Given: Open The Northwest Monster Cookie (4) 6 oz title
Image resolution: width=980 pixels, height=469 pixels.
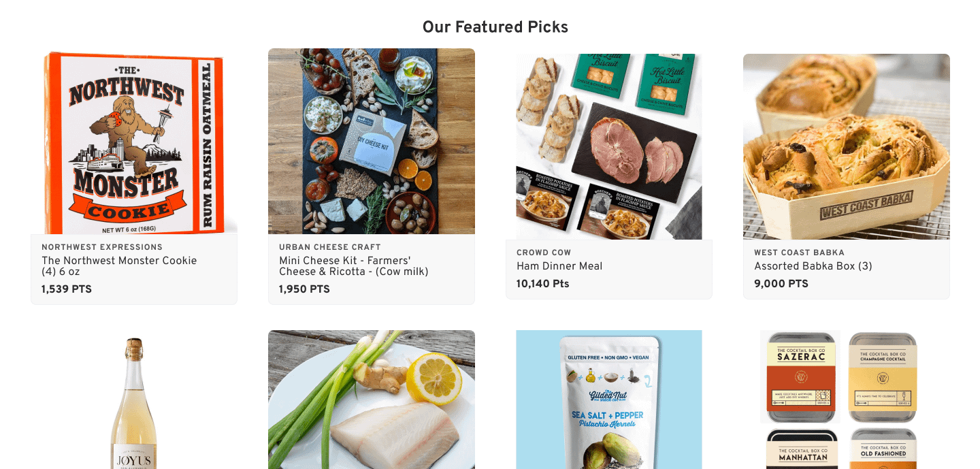Looking at the screenshot, I should (x=119, y=266).
